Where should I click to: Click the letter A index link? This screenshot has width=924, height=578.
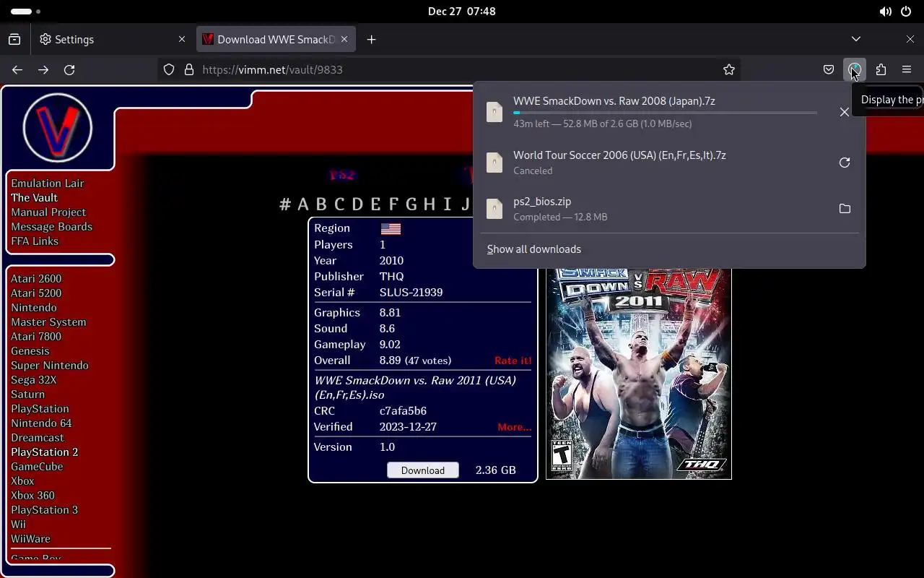click(x=303, y=204)
